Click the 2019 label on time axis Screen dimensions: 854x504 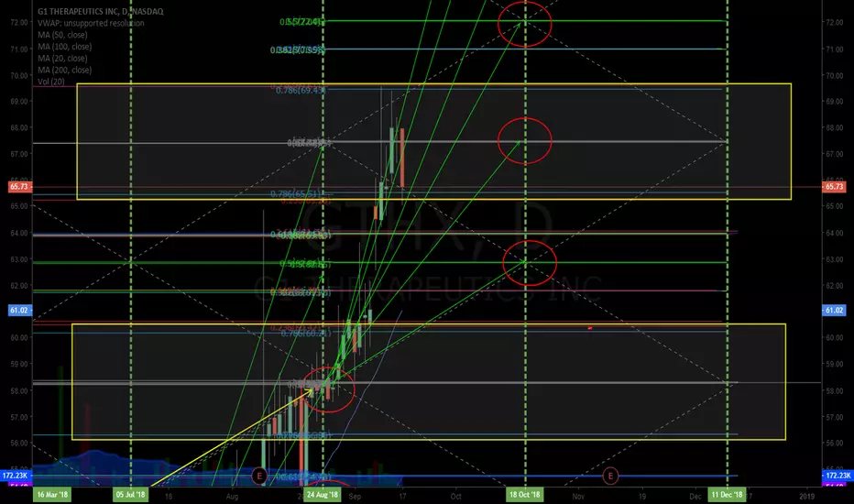click(x=806, y=497)
